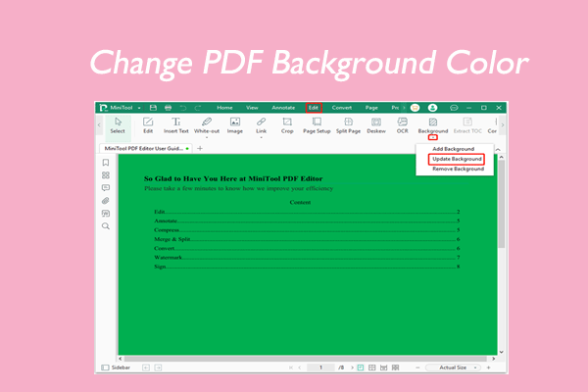The width and height of the screenshot is (588, 392).
Task: Click the horizontal scrollbar thumb
Action: (305, 359)
